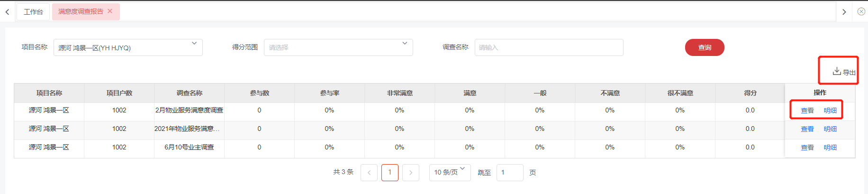Go to the previous page arrow
Image resolution: width=868 pixels, height=194 pixels.
(x=369, y=173)
